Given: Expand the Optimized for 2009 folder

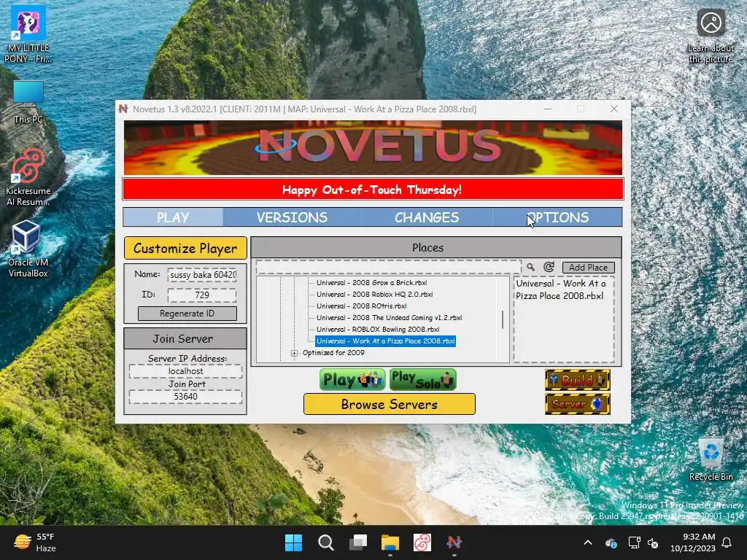Looking at the screenshot, I should (294, 353).
